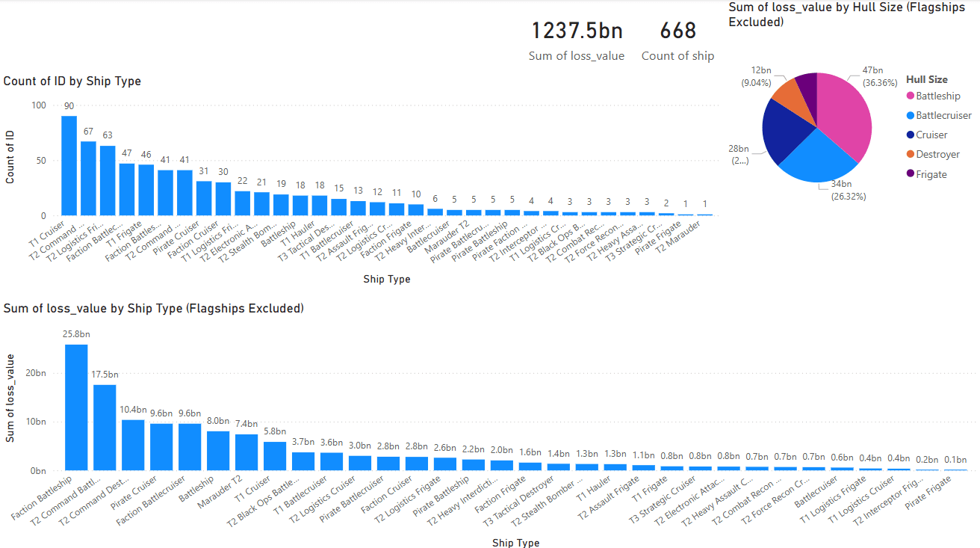Image resolution: width=980 pixels, height=548 pixels.
Task: Click the T1 Cruiser bar showing 90
Action: (69, 165)
